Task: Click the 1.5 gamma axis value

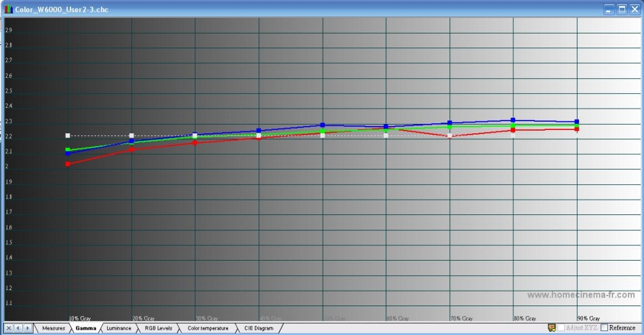Action: coord(9,243)
